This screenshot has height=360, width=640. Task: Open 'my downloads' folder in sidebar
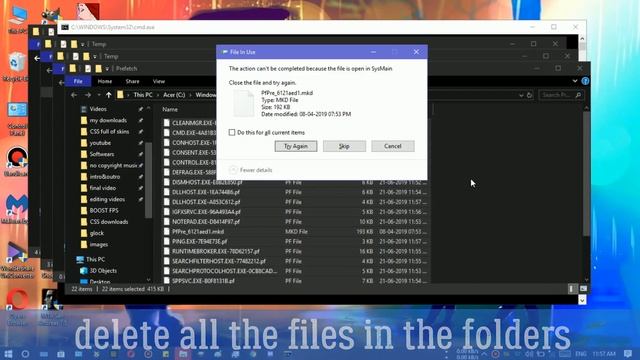click(108, 120)
